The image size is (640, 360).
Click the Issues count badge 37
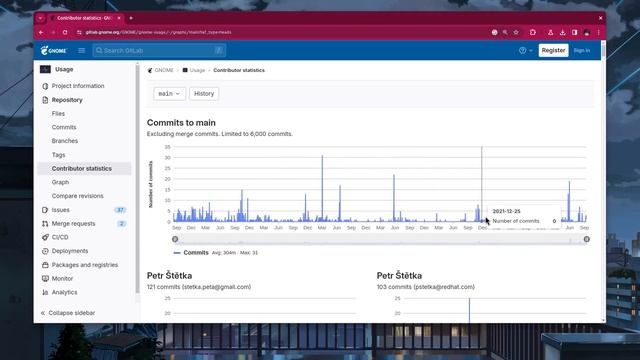[120, 210]
